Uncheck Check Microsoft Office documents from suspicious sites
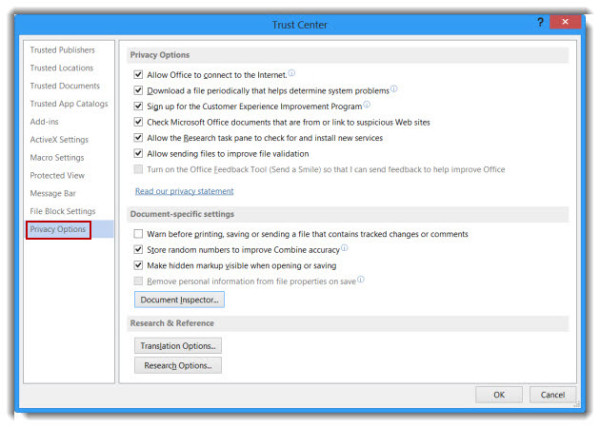The width and height of the screenshot is (600, 427). point(138,122)
